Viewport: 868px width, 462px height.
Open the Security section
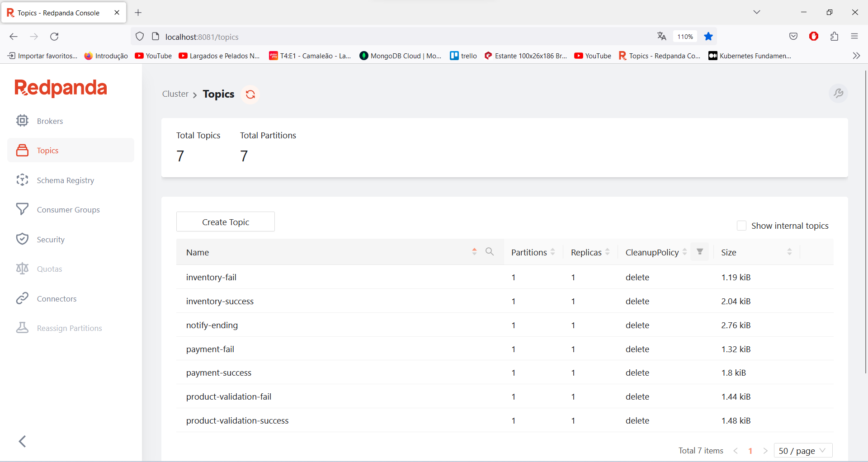click(x=51, y=240)
